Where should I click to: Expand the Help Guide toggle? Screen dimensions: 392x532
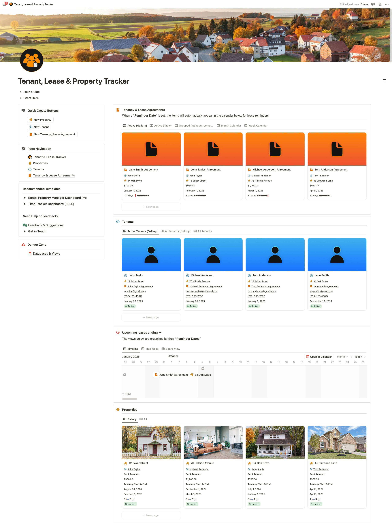tap(20, 92)
